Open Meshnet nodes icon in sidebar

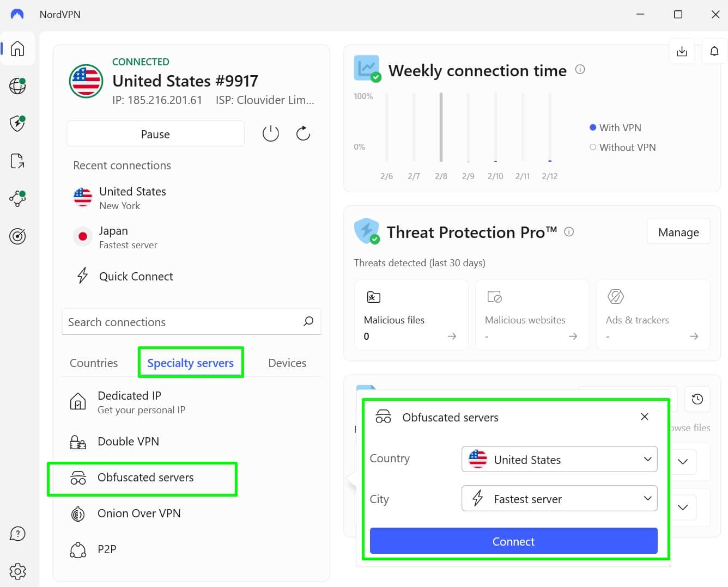17,198
